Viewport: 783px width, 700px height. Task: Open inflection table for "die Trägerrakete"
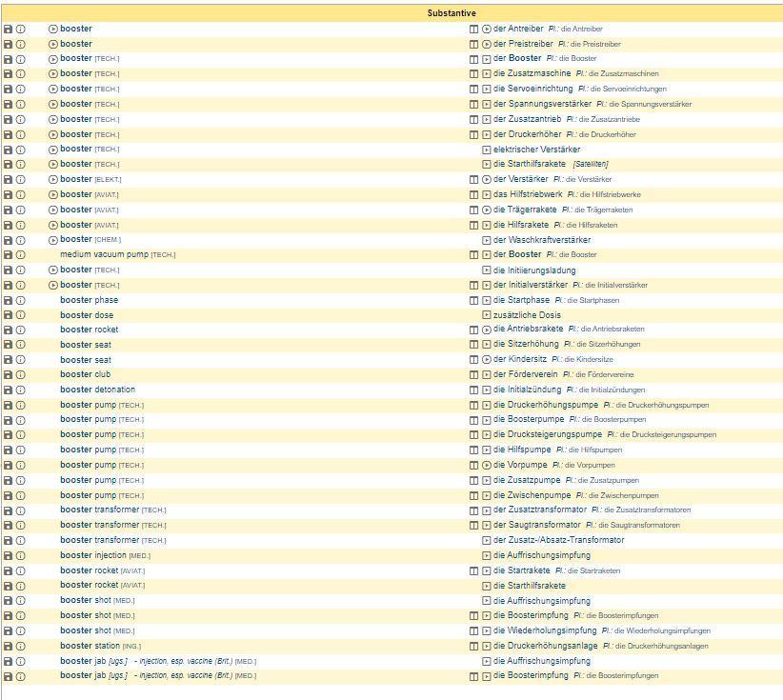(x=473, y=210)
